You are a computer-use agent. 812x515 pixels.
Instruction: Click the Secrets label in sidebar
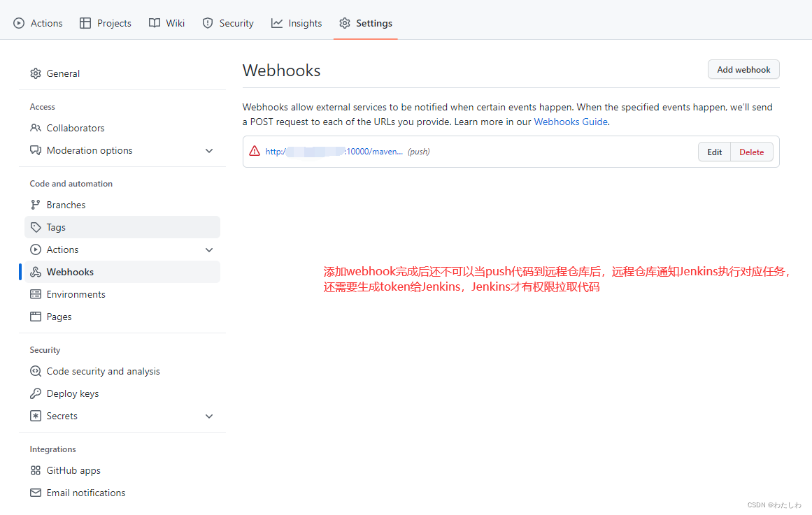click(x=62, y=416)
